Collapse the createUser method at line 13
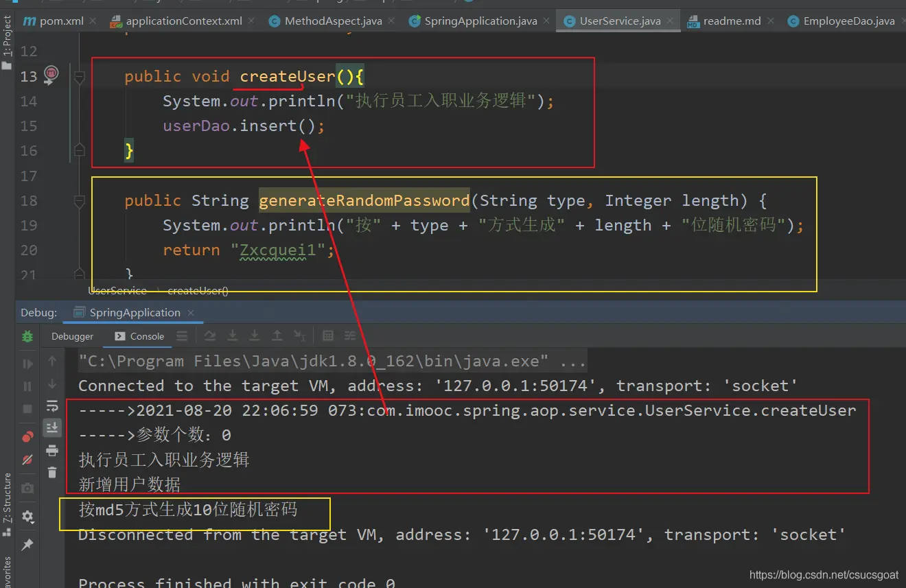The width and height of the screenshot is (906, 588). point(79,77)
